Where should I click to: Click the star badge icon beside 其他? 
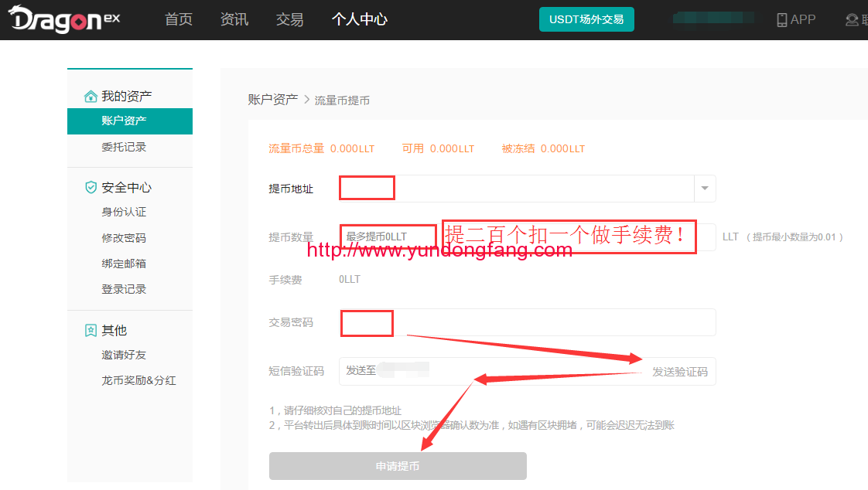coord(91,331)
